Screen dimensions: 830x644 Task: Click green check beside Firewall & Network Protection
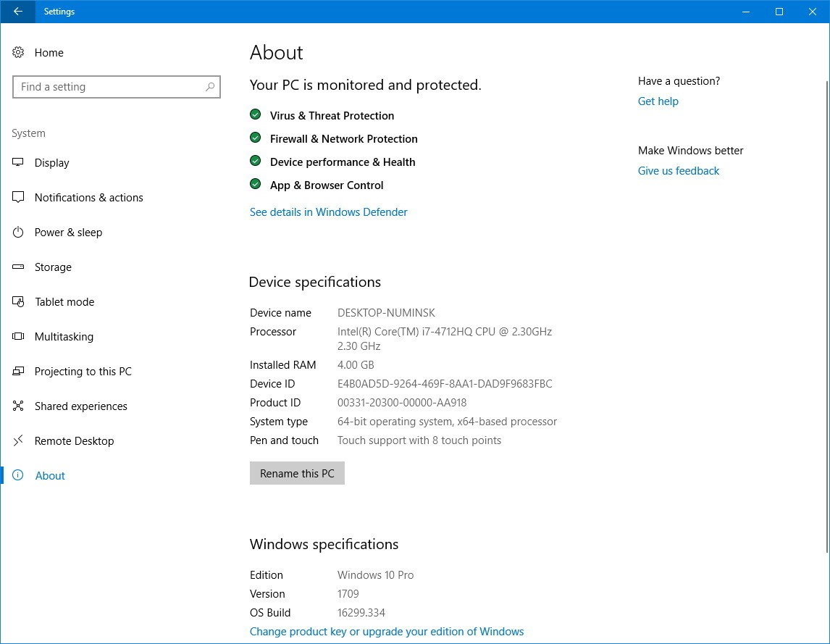pyautogui.click(x=255, y=138)
